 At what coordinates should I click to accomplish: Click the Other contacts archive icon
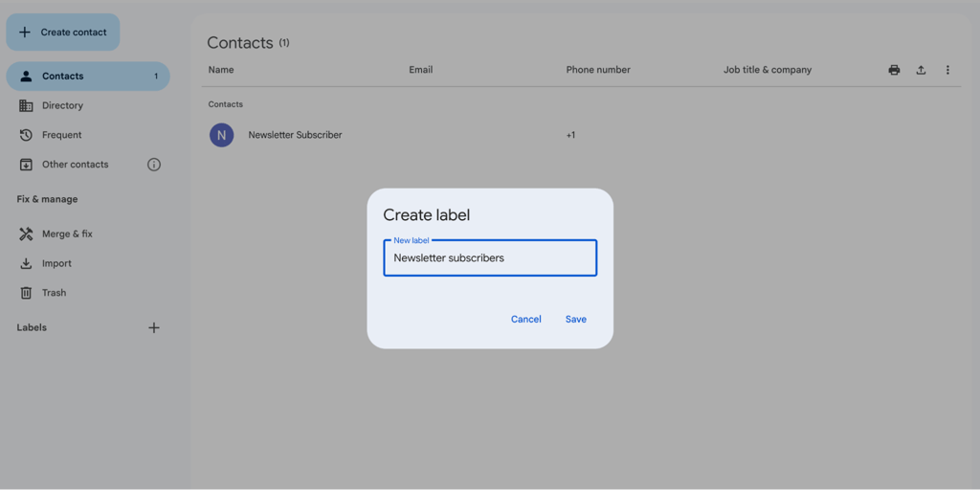tap(26, 165)
